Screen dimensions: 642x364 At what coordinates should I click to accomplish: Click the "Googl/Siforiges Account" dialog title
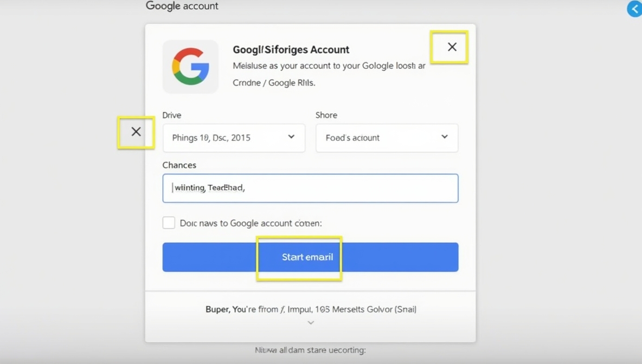pos(291,49)
